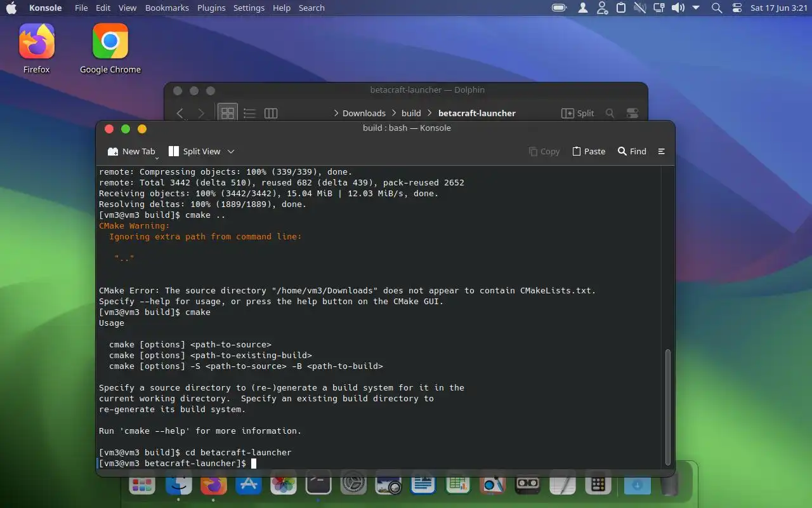The width and height of the screenshot is (812, 508).
Task: Open the calculator in the dock
Action: pyautogui.click(x=598, y=485)
